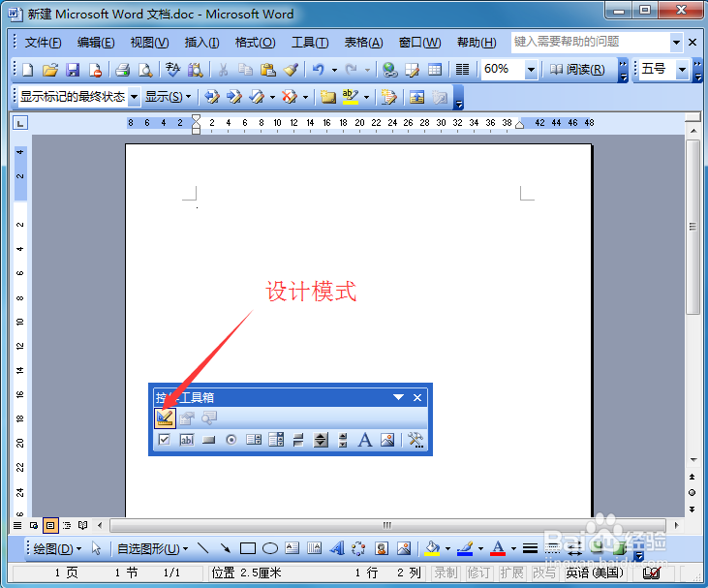Insert a list box control
The width and height of the screenshot is (708, 588).
coord(254,440)
